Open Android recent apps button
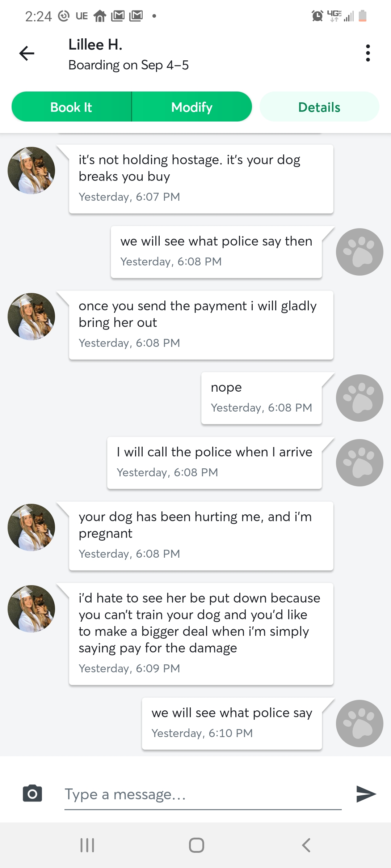This screenshot has height=868, width=391. tap(87, 845)
